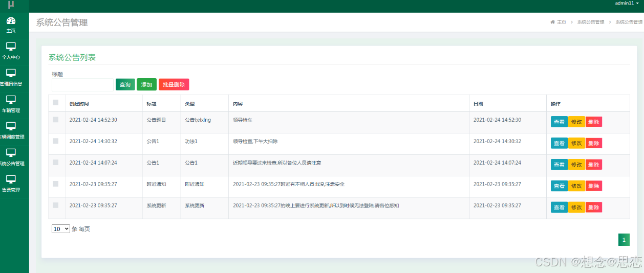This screenshot has width=644, height=273.
Task: Open 管理员信息 in the sidebar menu
Action: 11,84
